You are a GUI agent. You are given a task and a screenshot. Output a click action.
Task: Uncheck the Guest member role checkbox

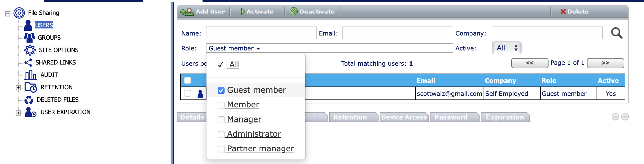(221, 90)
